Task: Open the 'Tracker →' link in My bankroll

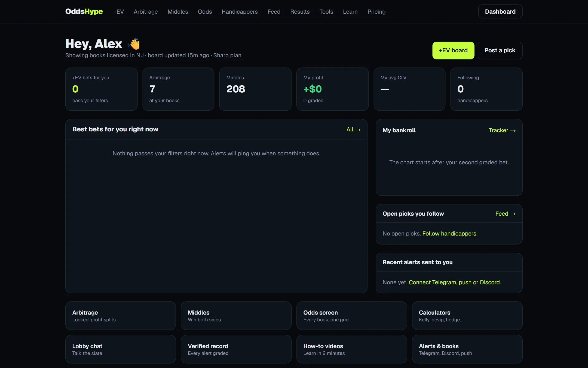Action: point(502,130)
